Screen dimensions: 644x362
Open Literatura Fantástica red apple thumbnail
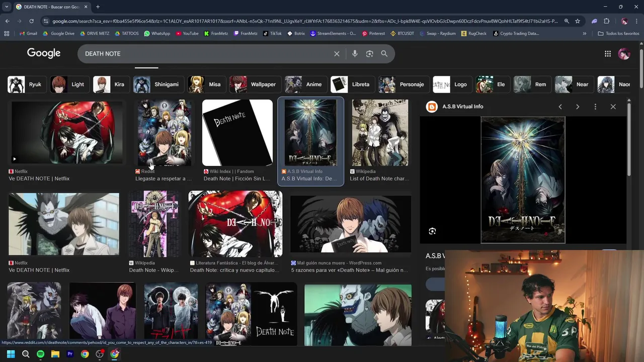235,224
